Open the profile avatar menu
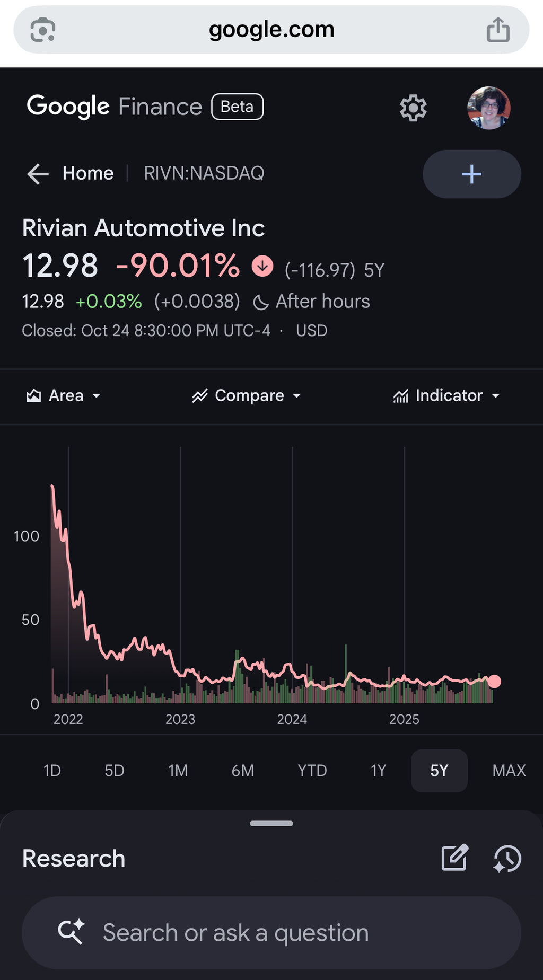Screen dimensions: 543x980 (x=488, y=108)
